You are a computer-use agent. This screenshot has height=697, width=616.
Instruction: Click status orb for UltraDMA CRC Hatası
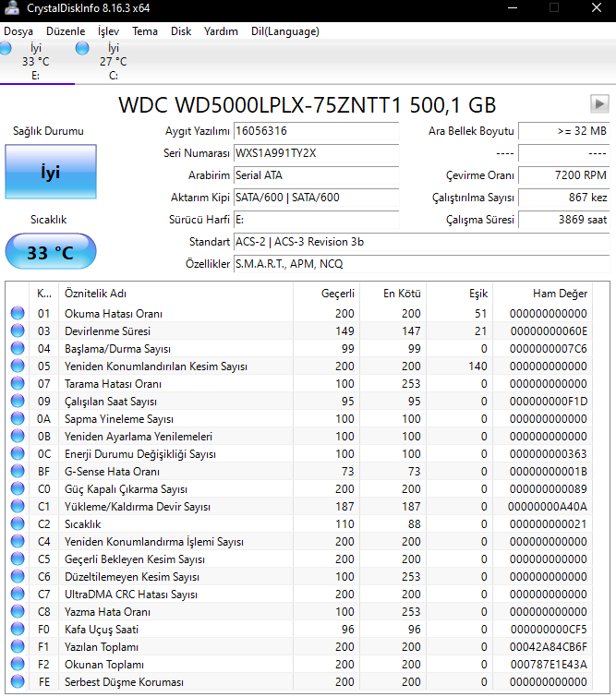pyautogui.click(x=18, y=595)
